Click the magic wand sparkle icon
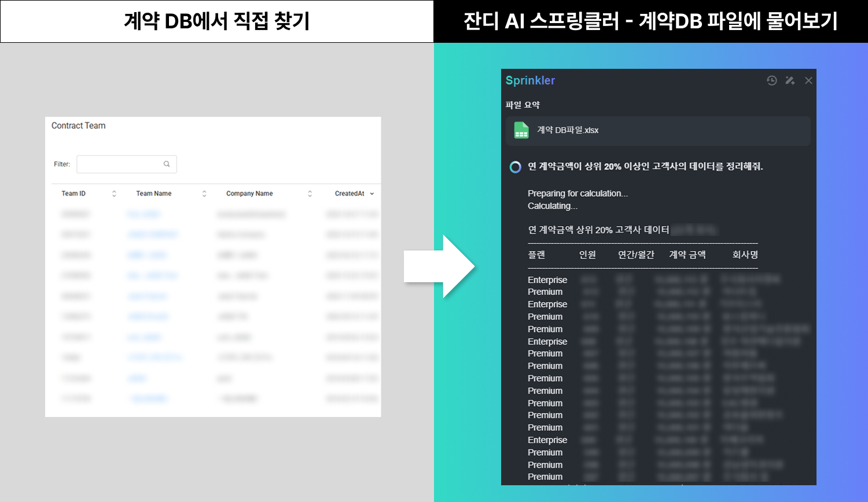Viewport: 868px width, 502px height. (790, 80)
